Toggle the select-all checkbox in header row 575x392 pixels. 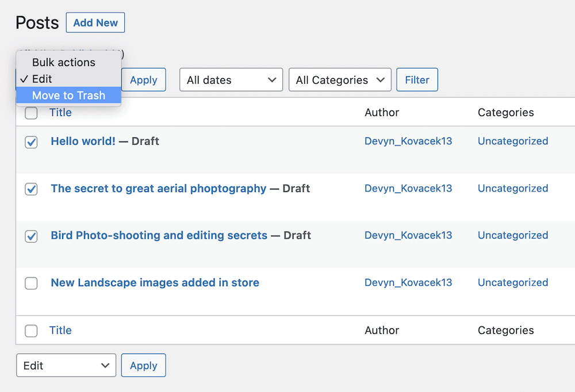coord(32,113)
